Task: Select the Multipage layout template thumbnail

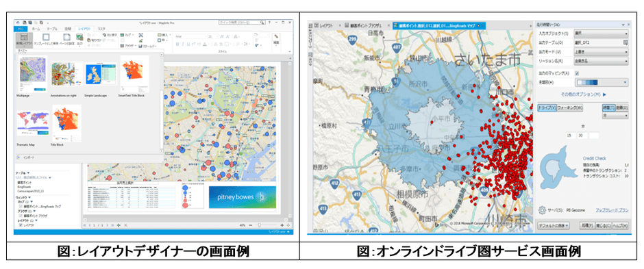Action: click(x=34, y=74)
